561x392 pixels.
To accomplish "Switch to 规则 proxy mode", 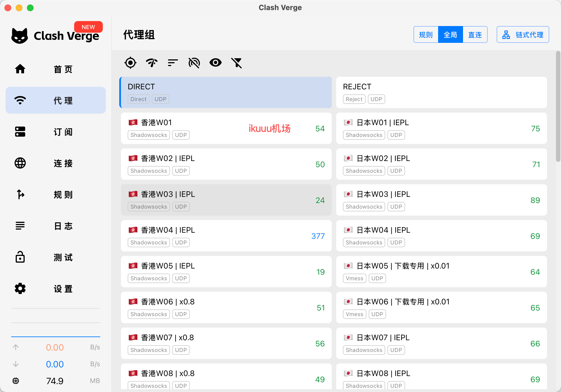I will [x=426, y=35].
